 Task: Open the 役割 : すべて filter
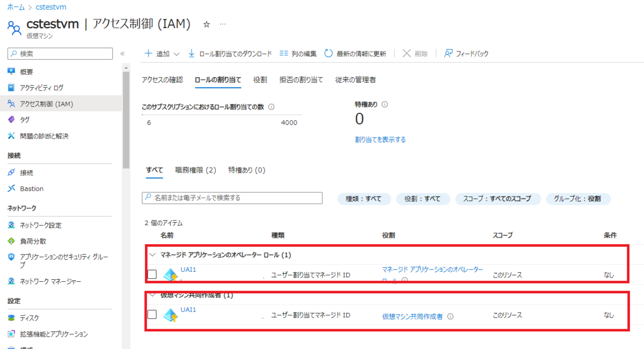click(423, 199)
